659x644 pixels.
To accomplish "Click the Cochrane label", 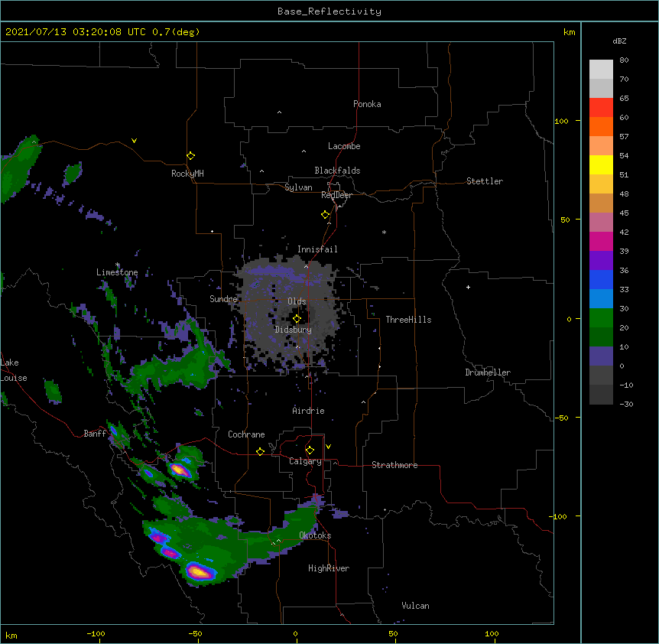I will click(246, 434).
